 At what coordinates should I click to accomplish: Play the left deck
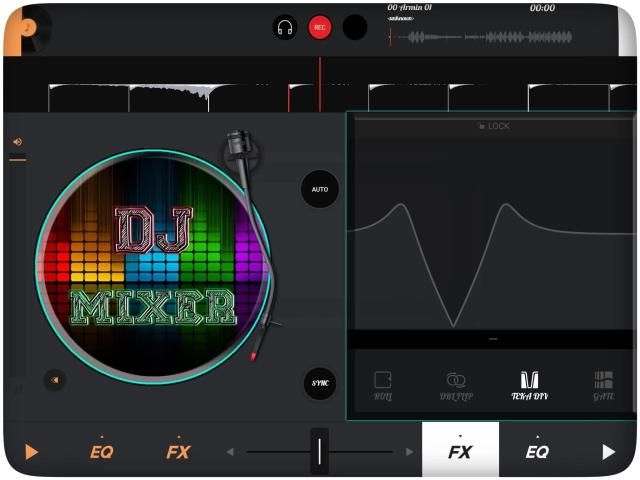pyautogui.click(x=31, y=452)
